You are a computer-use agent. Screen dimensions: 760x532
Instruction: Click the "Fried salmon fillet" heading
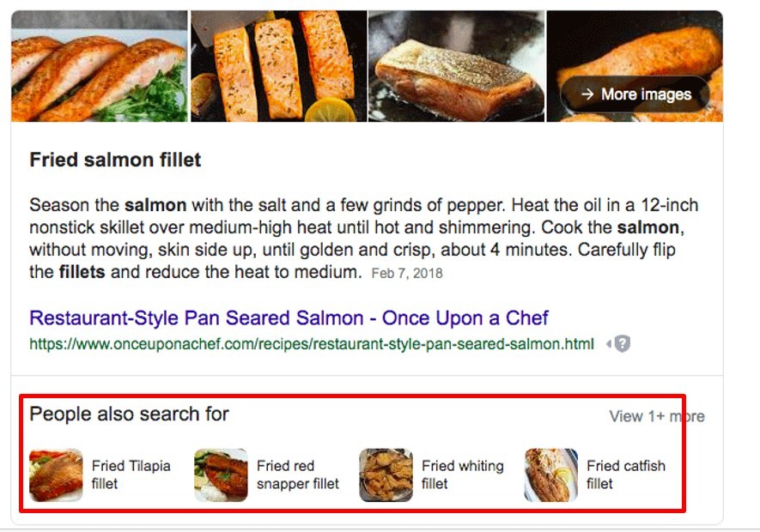click(115, 160)
